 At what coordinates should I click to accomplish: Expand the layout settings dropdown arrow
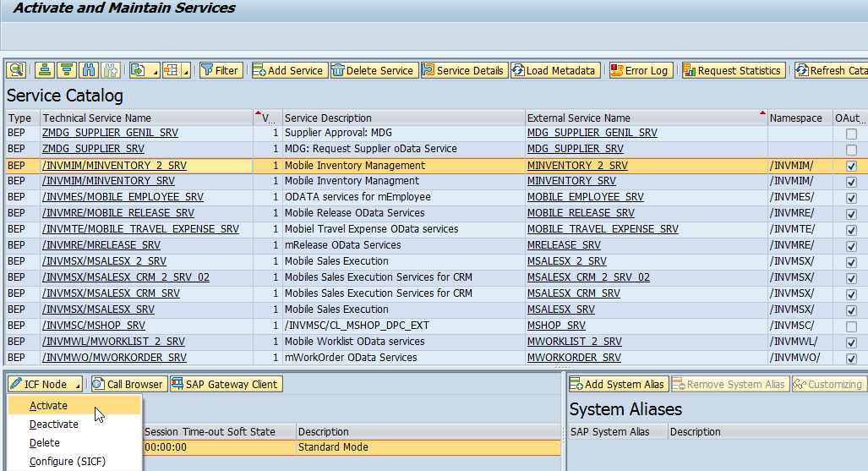point(186,71)
